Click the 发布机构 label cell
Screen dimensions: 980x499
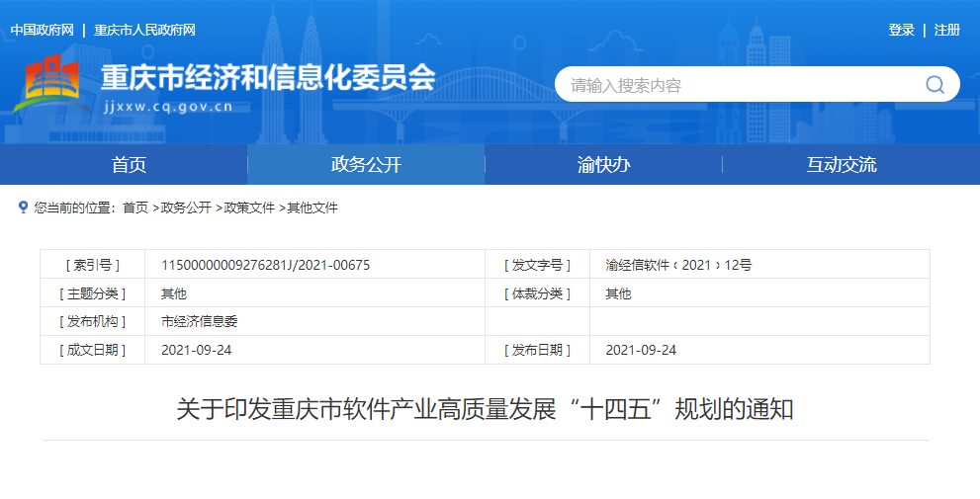click(x=93, y=322)
